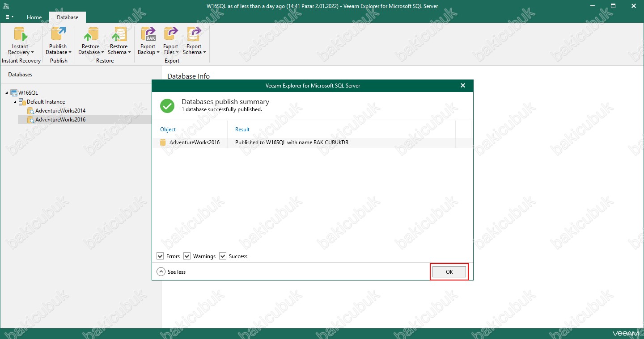Screen dimensions: 644x339
Task: Open the Restore Schema dropdown arrow
Action: (130, 53)
